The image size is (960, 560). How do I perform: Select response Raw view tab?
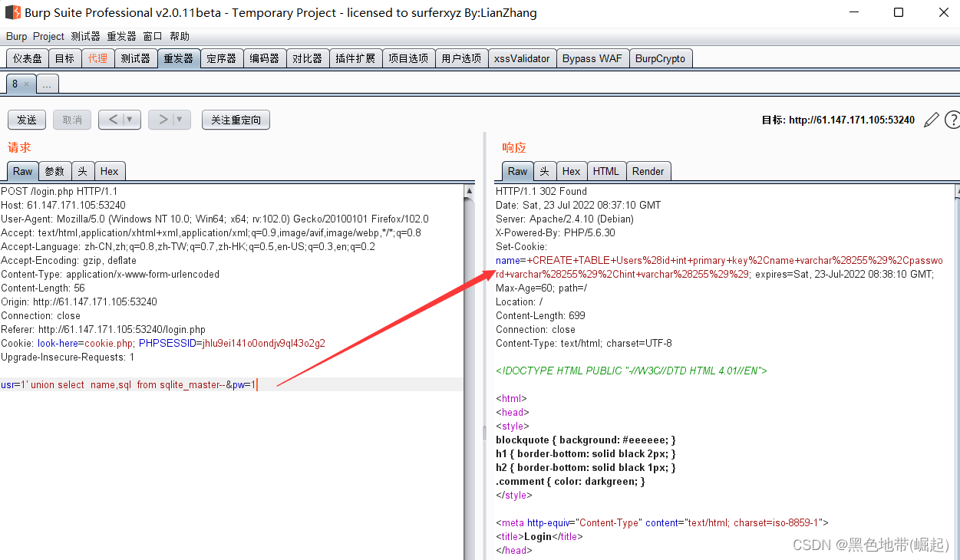[518, 171]
